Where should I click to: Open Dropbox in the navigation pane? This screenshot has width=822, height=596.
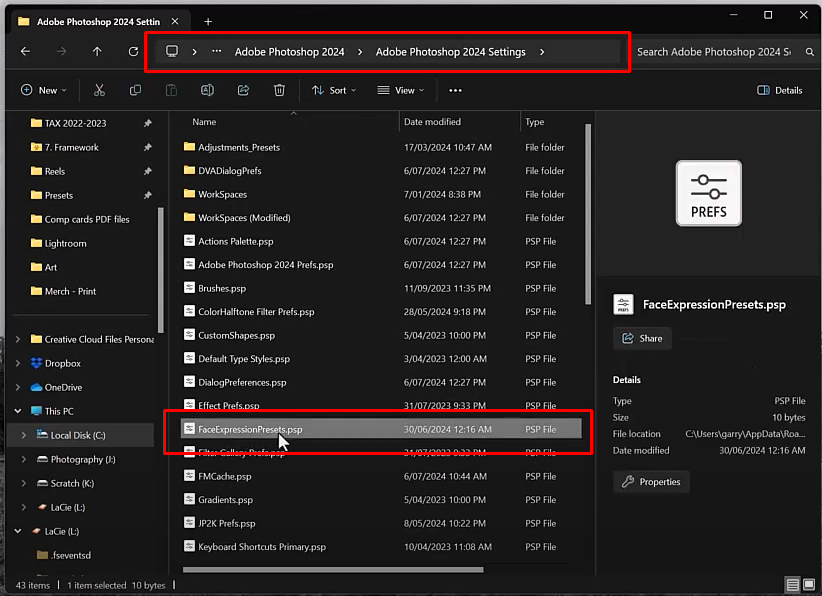click(x=62, y=363)
